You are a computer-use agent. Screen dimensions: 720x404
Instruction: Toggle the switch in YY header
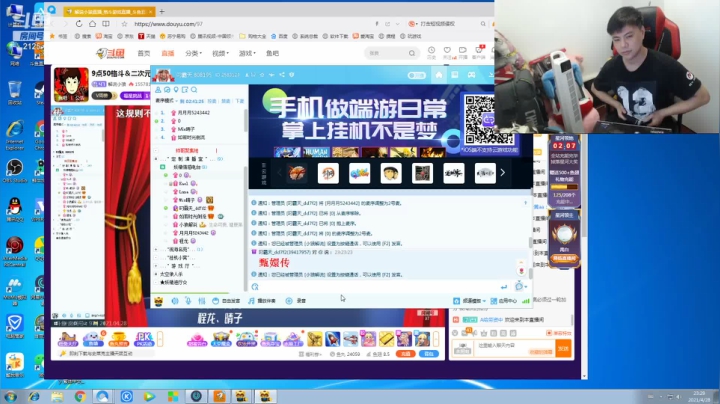pyautogui.click(x=416, y=75)
